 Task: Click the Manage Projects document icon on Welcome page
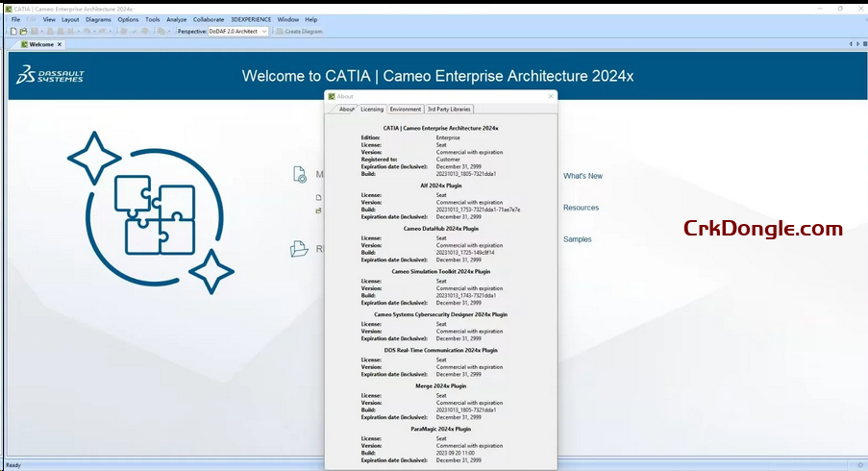point(300,174)
